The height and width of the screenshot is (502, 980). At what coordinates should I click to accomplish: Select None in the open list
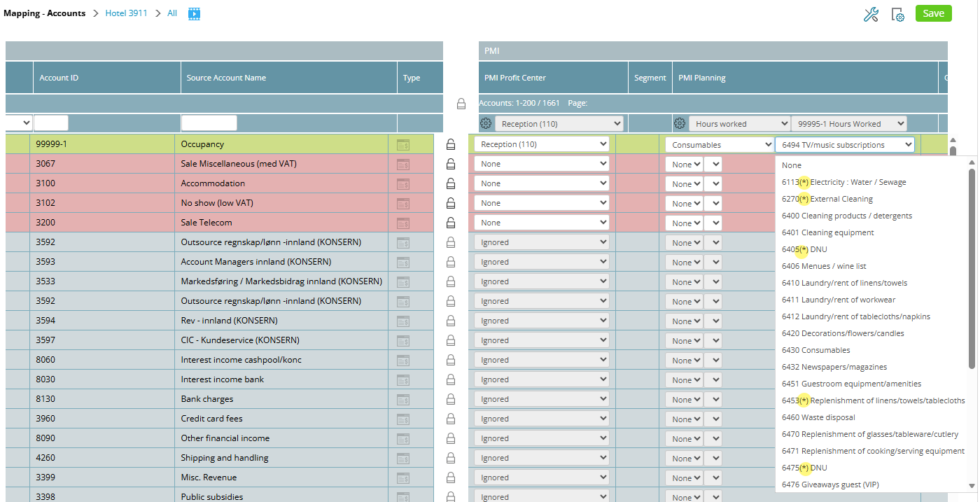coord(872,166)
